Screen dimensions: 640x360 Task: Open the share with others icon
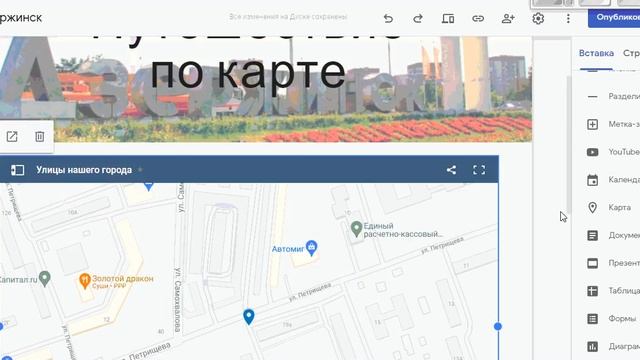click(x=508, y=18)
